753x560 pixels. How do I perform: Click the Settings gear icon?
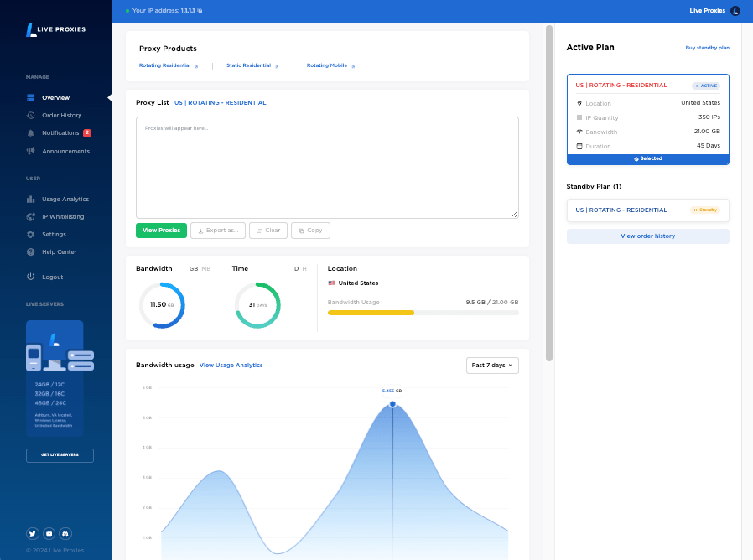[x=31, y=235]
